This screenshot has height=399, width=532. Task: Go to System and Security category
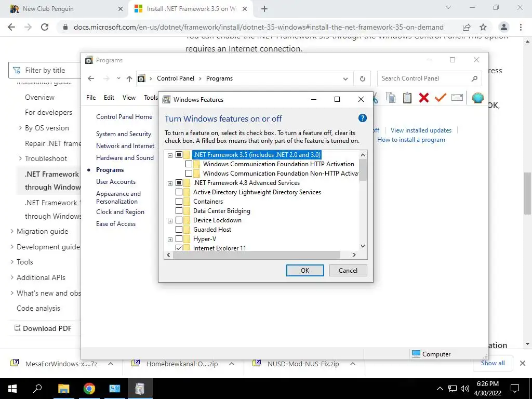pyautogui.click(x=124, y=134)
